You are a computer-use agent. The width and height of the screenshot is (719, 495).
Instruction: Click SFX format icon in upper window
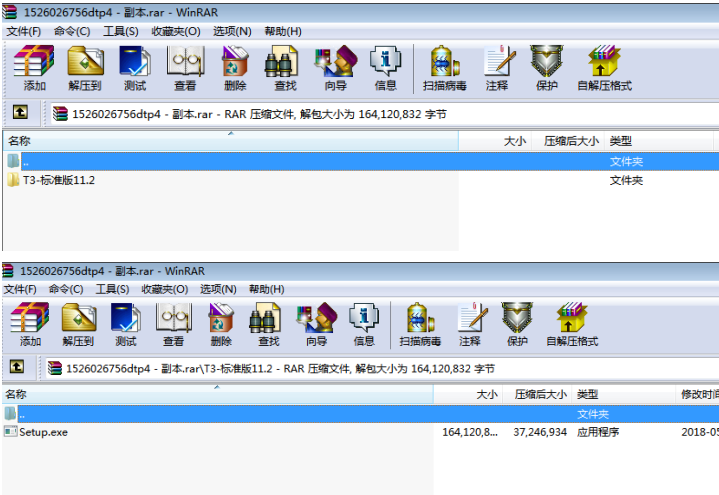(x=604, y=68)
